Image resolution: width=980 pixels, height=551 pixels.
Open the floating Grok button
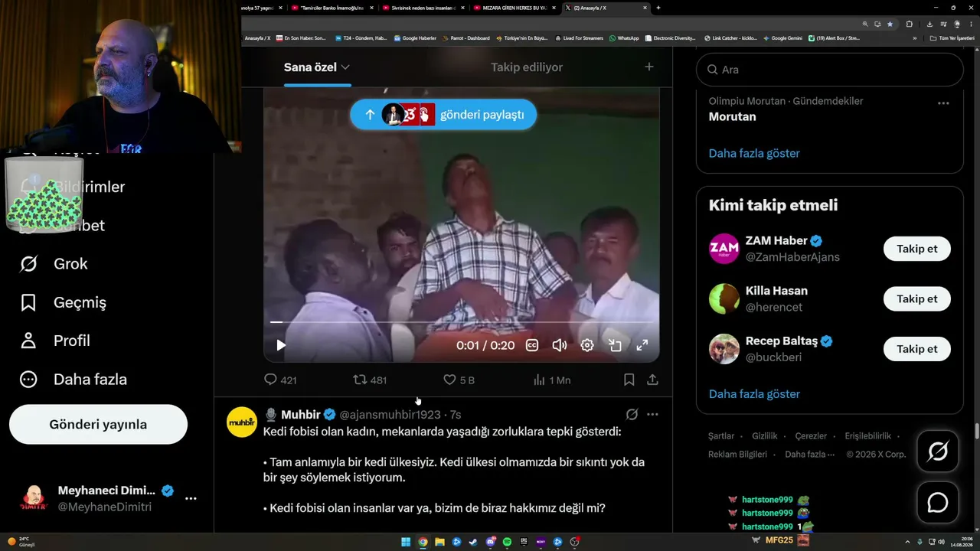coord(938,452)
